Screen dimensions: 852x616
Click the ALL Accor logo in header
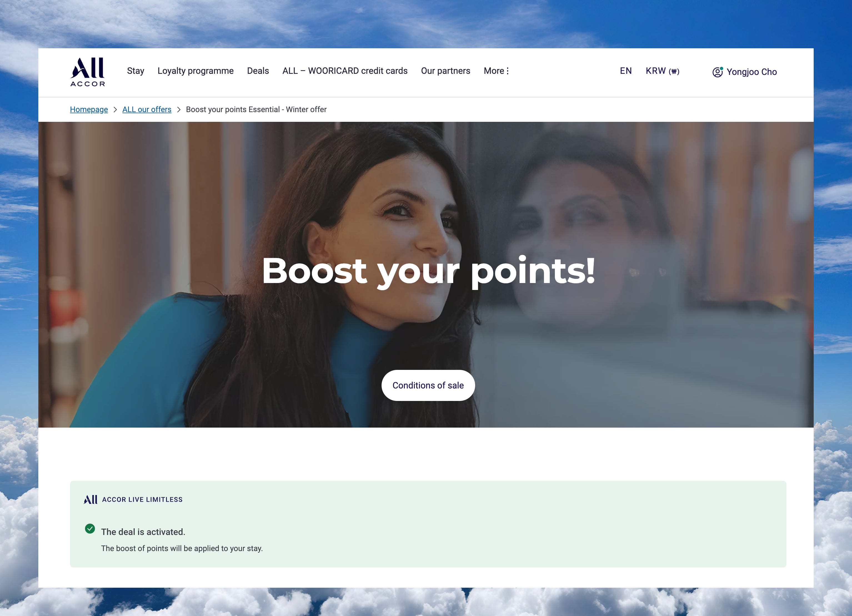pos(87,72)
